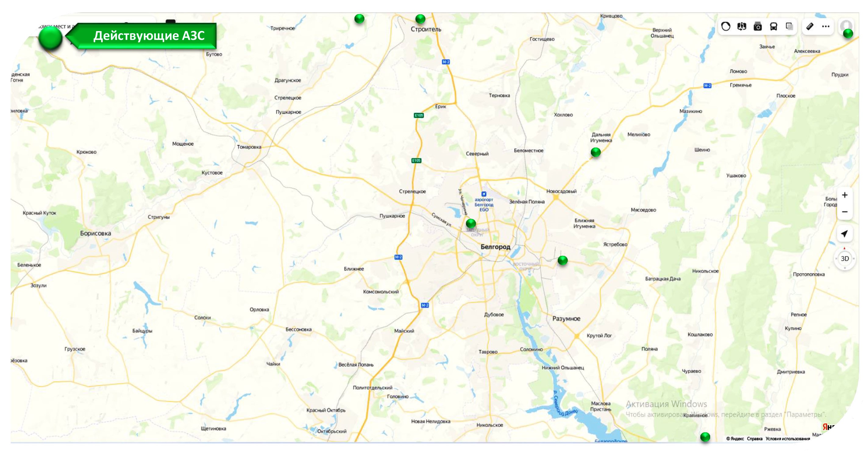Click the Красный Куток label
The width and height of the screenshot is (868, 452).
click(x=39, y=213)
